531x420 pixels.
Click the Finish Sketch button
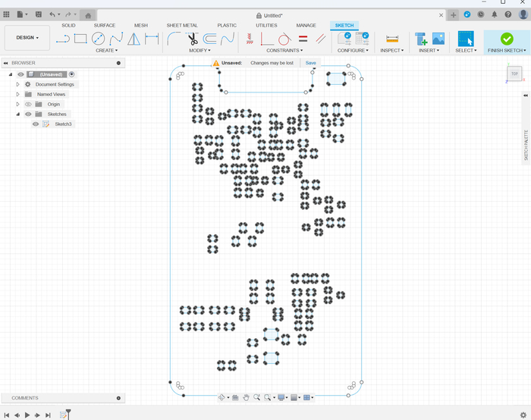[x=506, y=39]
